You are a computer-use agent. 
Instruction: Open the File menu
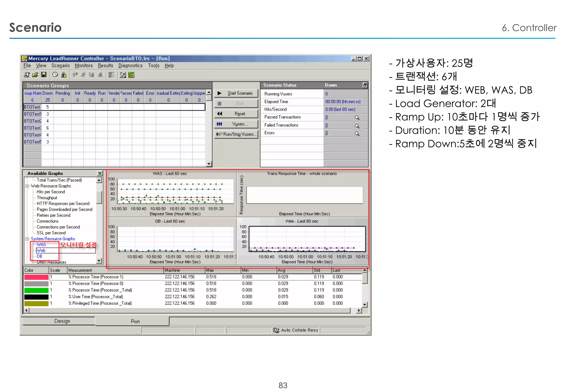click(x=27, y=66)
